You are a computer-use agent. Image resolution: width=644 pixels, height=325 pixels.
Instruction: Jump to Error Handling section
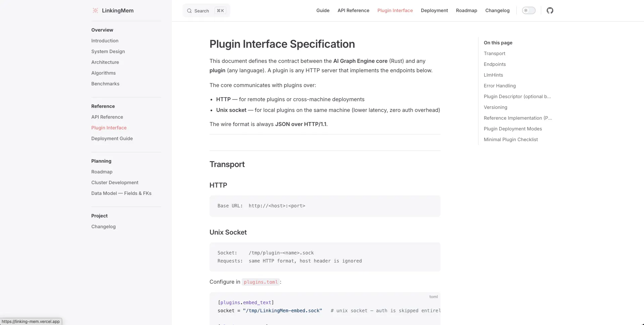[500, 86]
